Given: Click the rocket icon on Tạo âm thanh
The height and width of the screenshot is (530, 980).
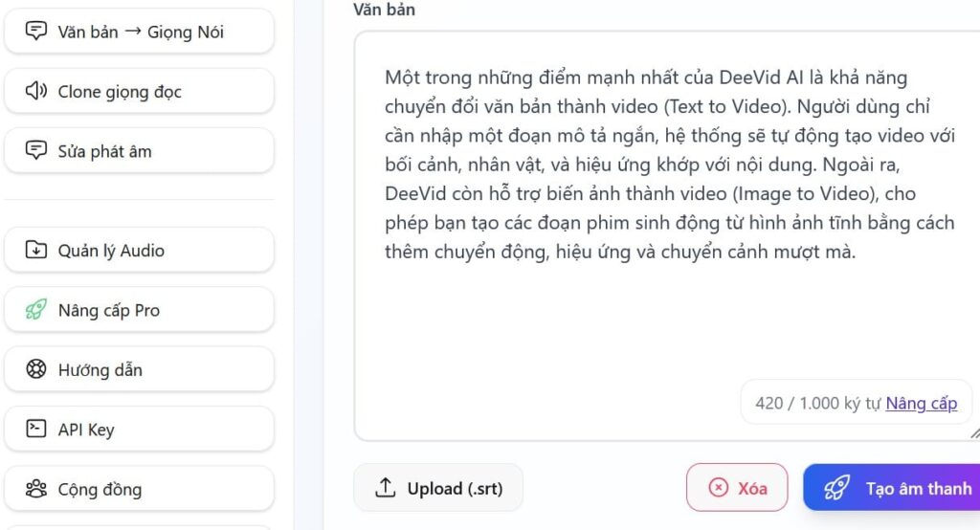Looking at the screenshot, I should pos(836,488).
